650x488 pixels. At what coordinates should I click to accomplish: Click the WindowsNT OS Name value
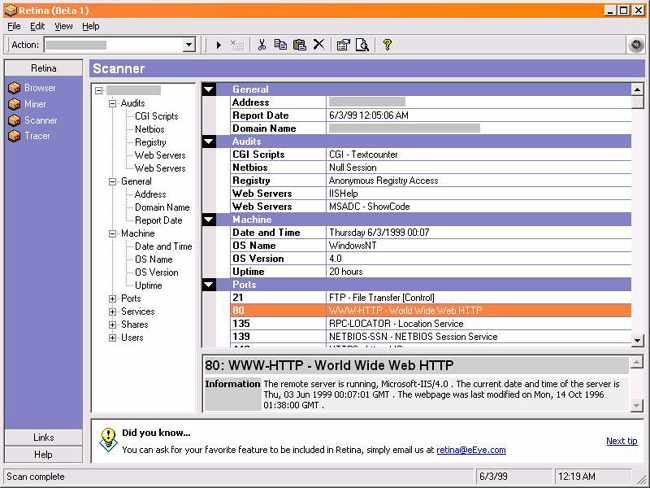(x=353, y=245)
